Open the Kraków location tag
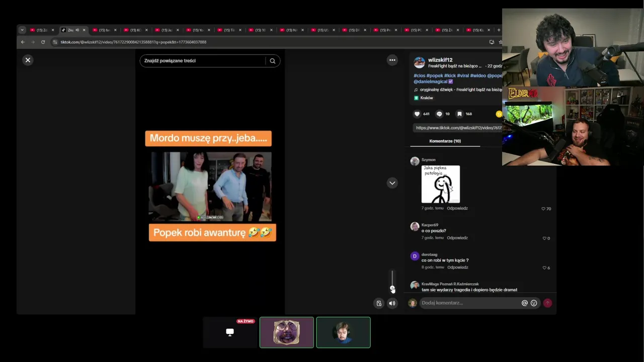 pos(424,98)
